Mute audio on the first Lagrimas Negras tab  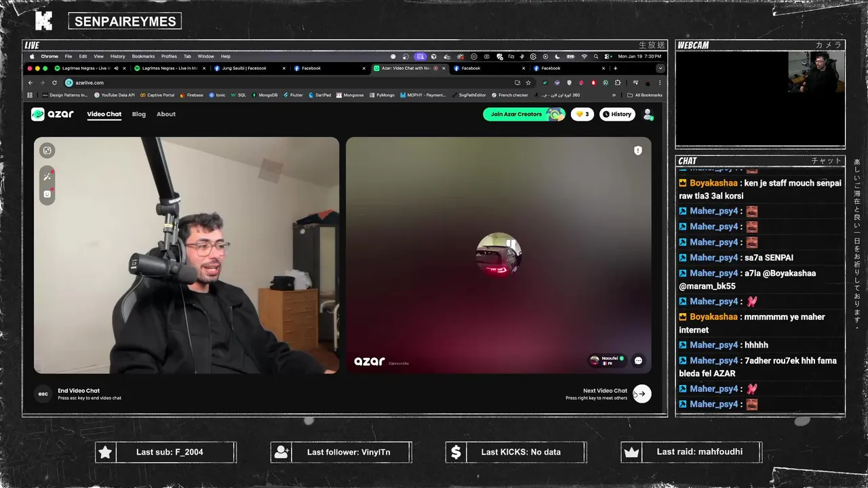(116, 68)
